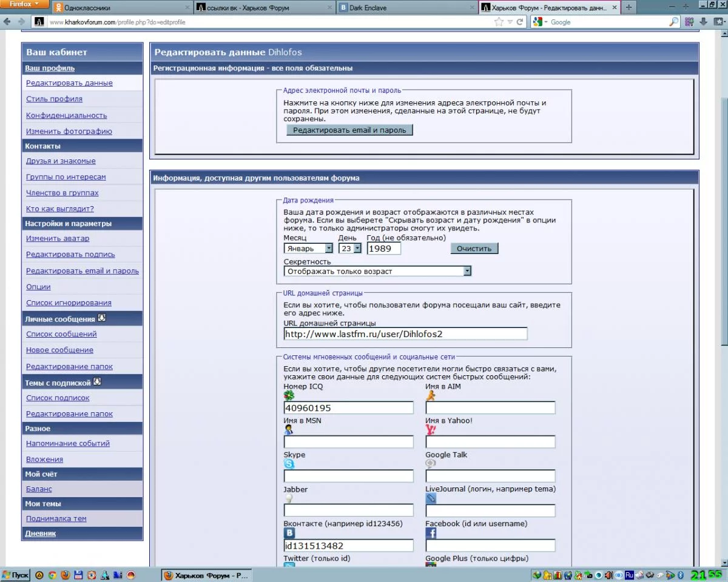This screenshot has width=728, height=582.
Task: Click the Номер ICQ input field
Action: (348, 408)
